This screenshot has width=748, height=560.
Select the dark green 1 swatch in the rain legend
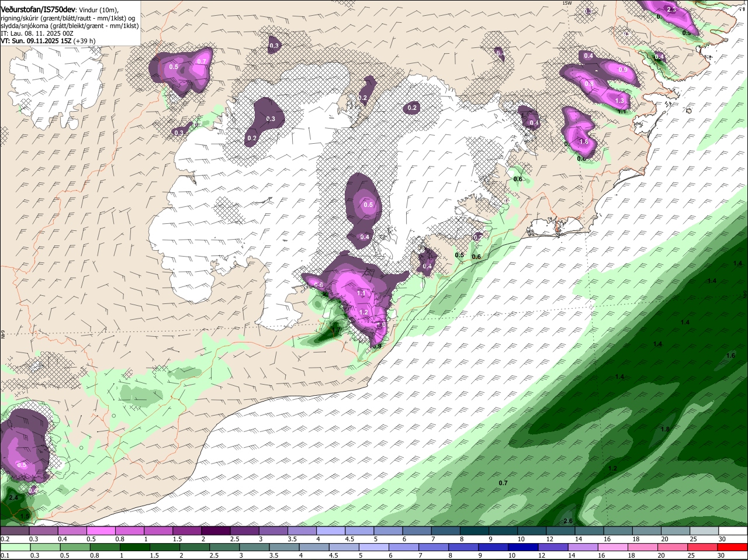tap(134, 547)
